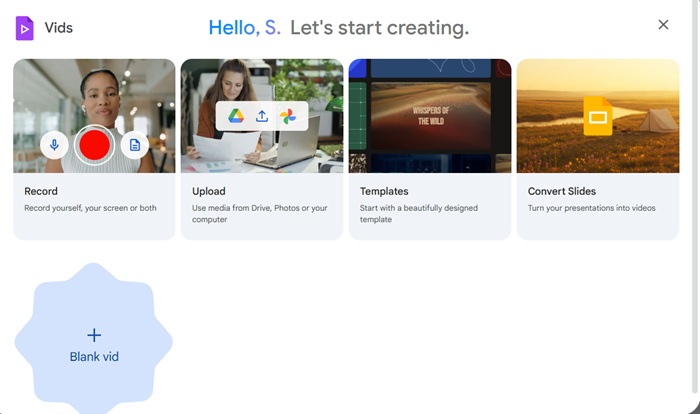Click the Google Vids logo icon

click(25, 28)
